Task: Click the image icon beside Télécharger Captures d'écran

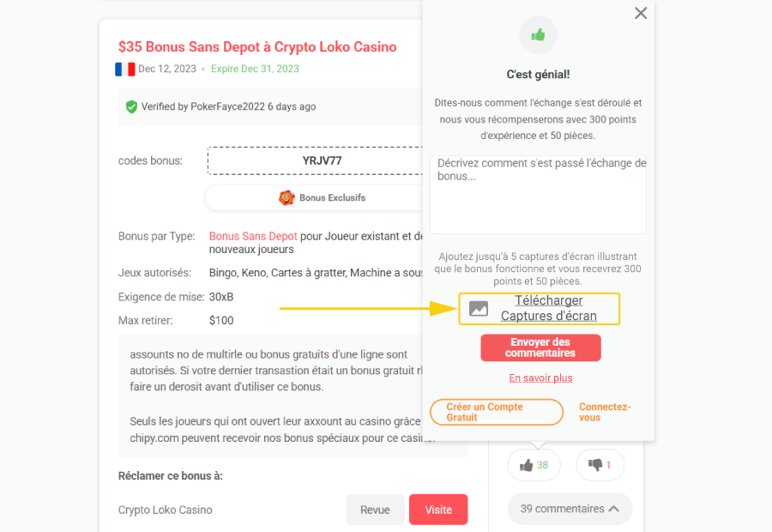Action: 478,309
